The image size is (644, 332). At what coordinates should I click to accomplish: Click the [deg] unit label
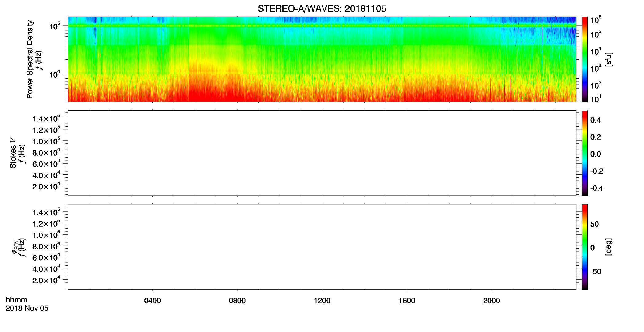(609, 247)
